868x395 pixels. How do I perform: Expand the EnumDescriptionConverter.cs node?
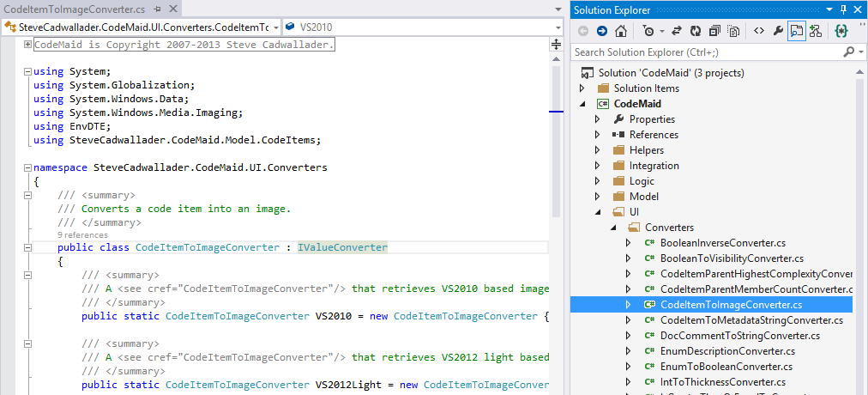(628, 351)
